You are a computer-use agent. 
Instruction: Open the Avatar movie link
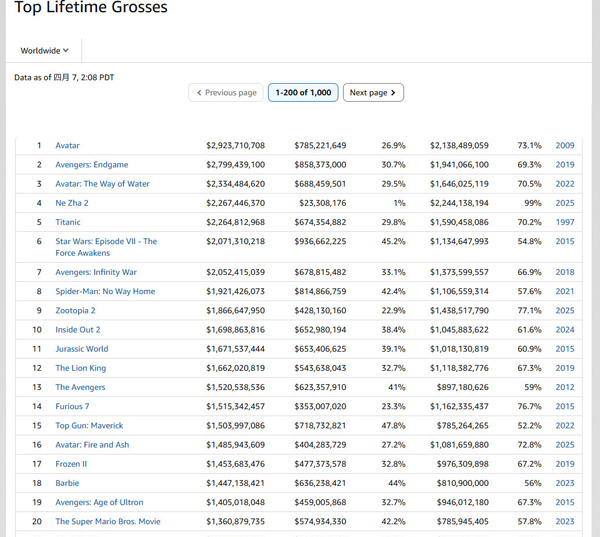(67, 146)
